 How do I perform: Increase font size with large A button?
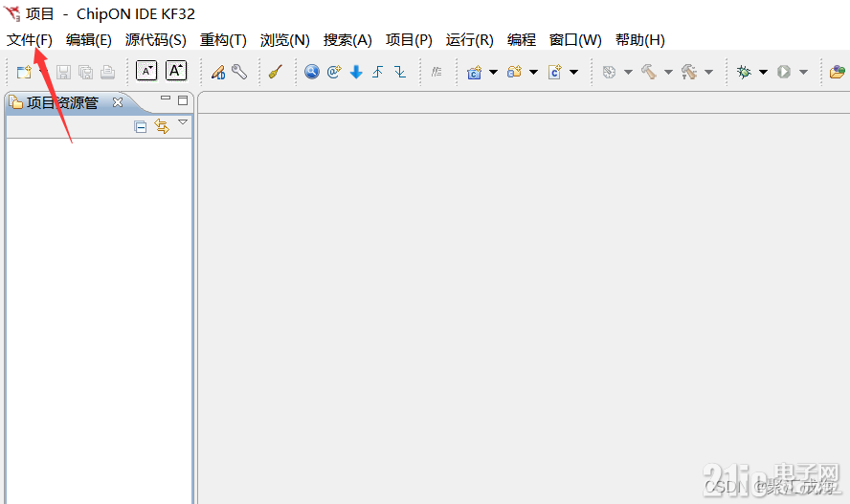[x=176, y=71]
